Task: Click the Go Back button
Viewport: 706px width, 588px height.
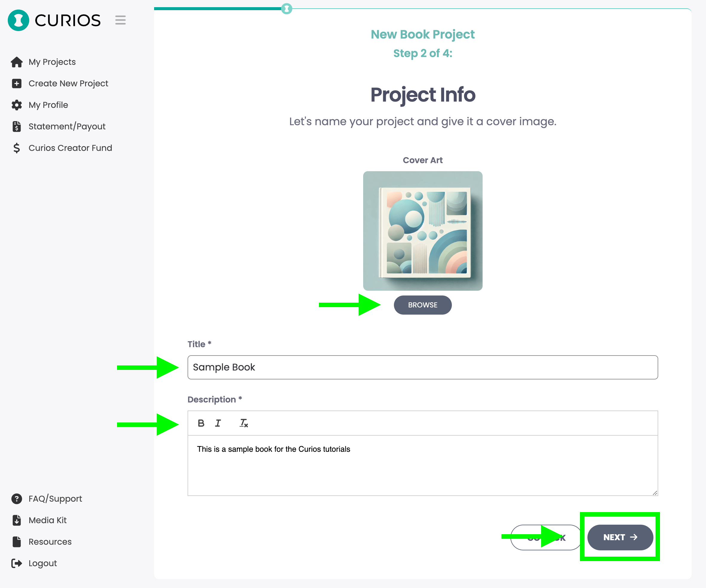Action: [546, 537]
